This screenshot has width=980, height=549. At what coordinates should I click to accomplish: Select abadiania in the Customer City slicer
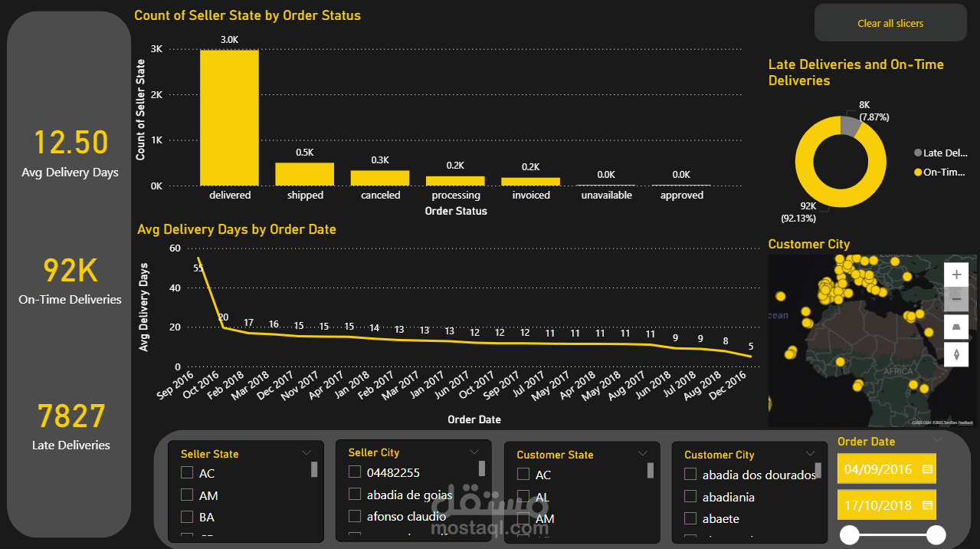[x=690, y=497]
